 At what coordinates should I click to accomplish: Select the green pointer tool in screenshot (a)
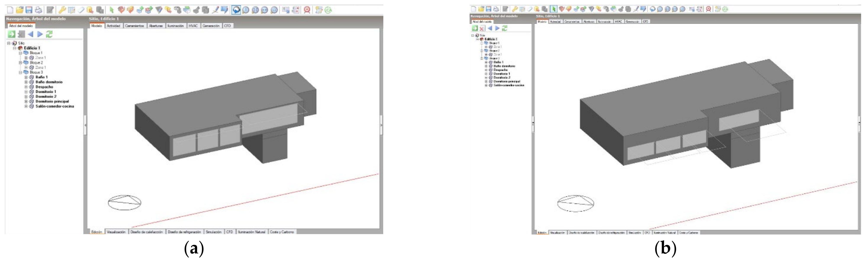point(112,10)
